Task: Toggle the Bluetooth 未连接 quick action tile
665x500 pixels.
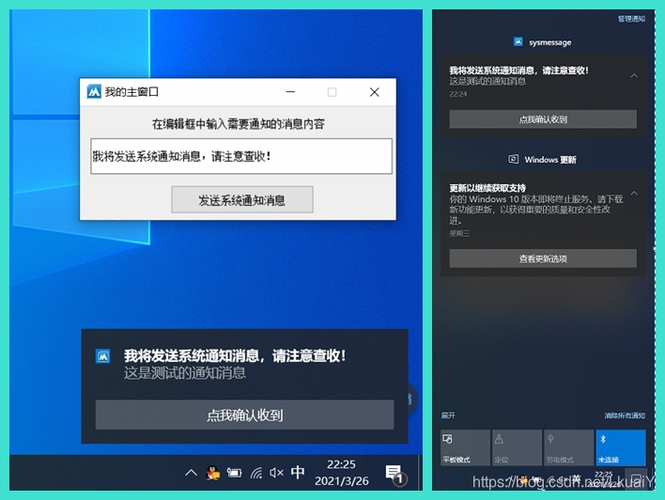Action: 620,447
